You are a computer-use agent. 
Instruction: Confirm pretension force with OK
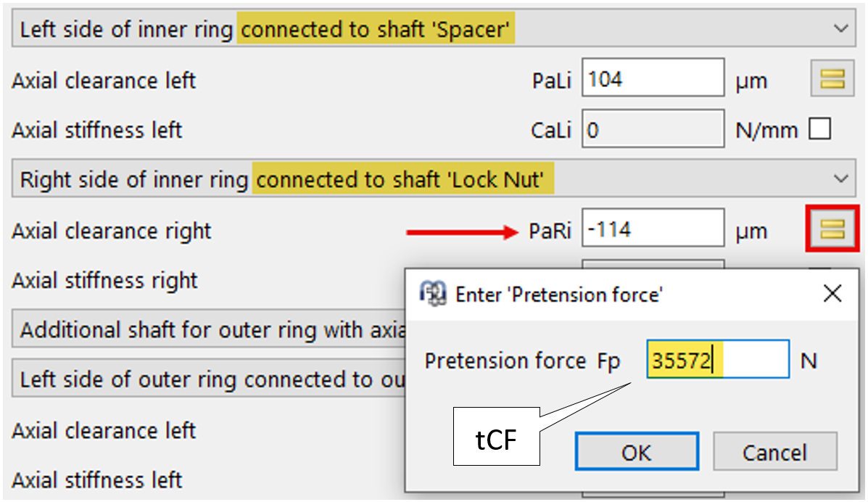point(636,452)
